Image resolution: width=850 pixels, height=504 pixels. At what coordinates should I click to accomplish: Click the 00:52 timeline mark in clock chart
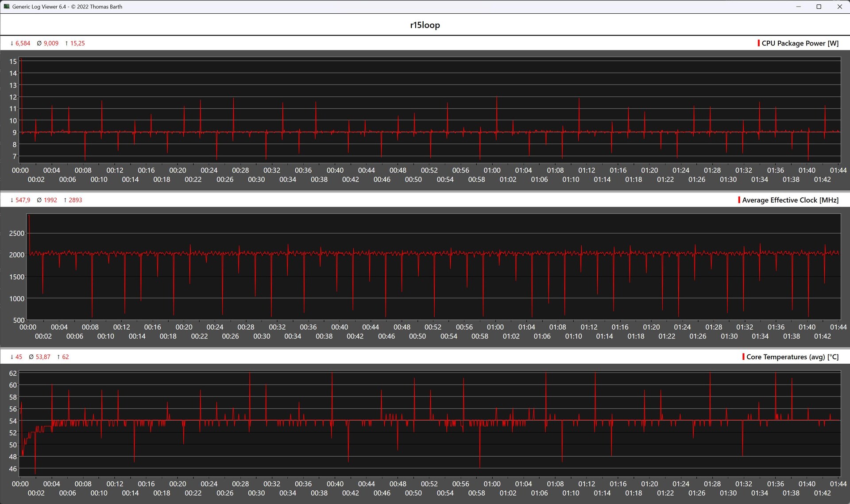(x=433, y=327)
